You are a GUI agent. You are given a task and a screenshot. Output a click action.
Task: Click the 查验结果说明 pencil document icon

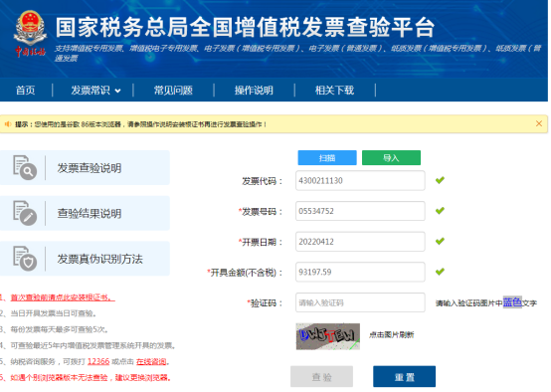tap(25, 213)
